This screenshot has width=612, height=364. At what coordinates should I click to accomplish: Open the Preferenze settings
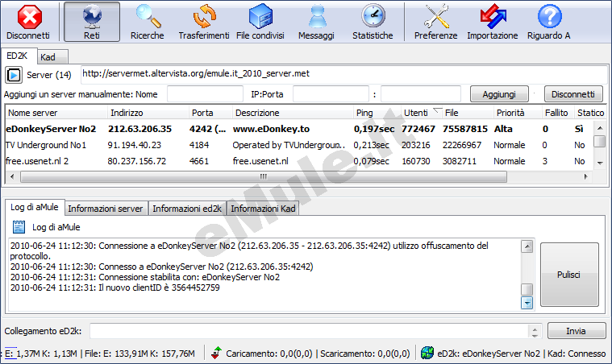436,23
